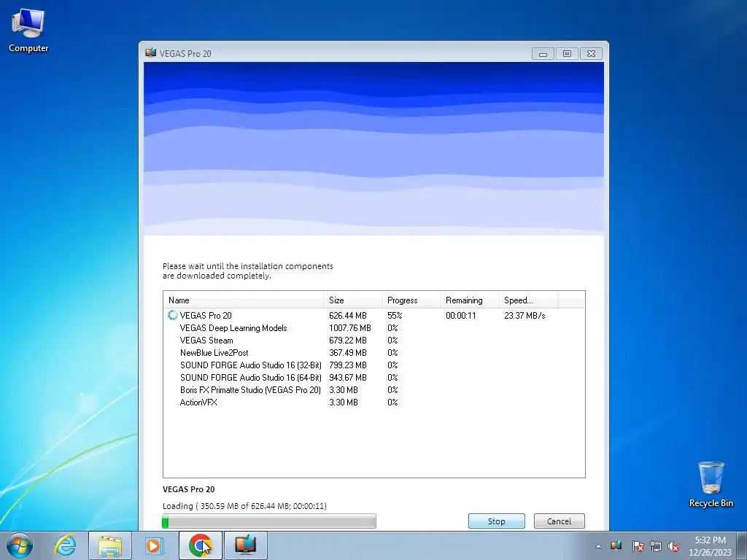Close the VEGAS Pro 20 installer window

click(591, 54)
